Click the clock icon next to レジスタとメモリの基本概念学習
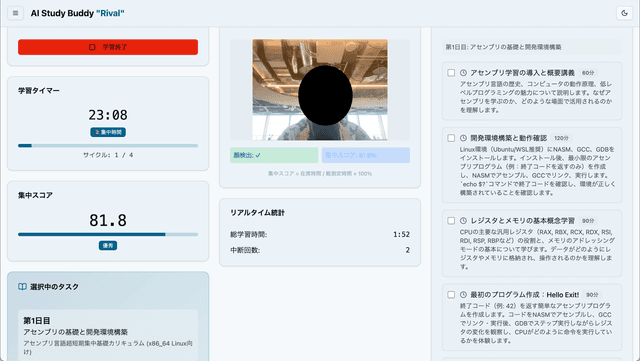 (x=463, y=221)
